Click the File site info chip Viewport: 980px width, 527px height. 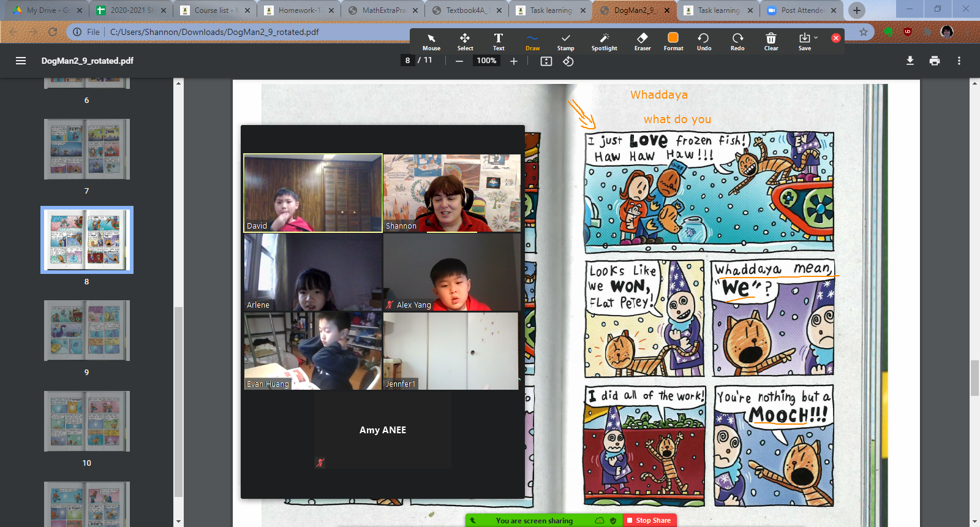86,32
